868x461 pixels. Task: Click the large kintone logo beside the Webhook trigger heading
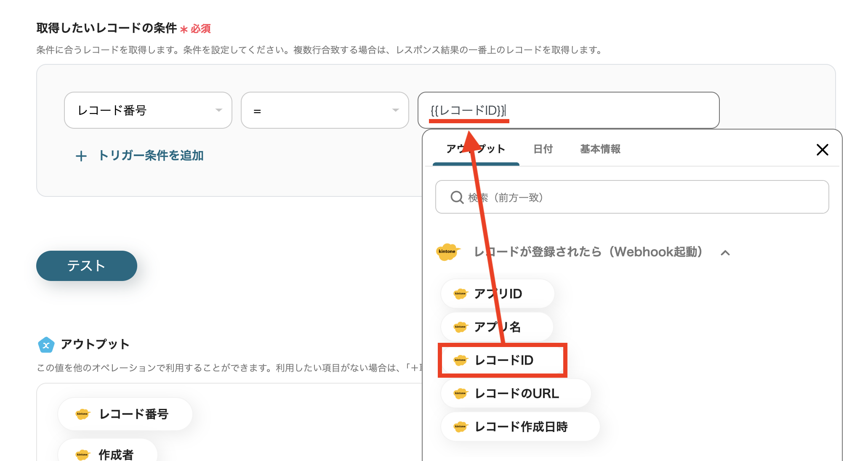pyautogui.click(x=447, y=252)
